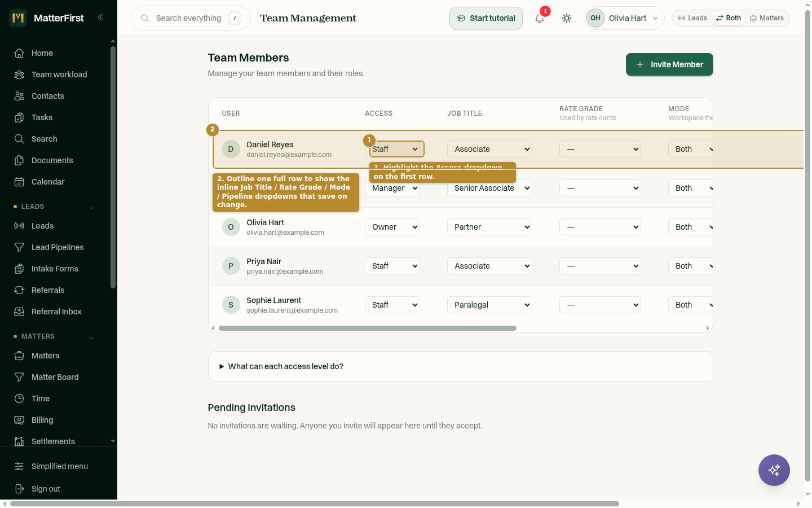Collapse the sidebar with the double-chevron icon

tap(100, 17)
